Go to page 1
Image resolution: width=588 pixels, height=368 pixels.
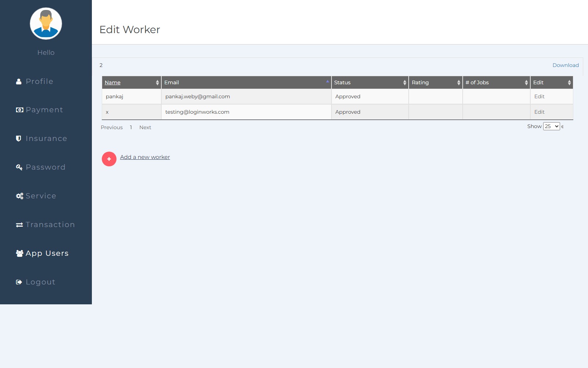tap(131, 127)
